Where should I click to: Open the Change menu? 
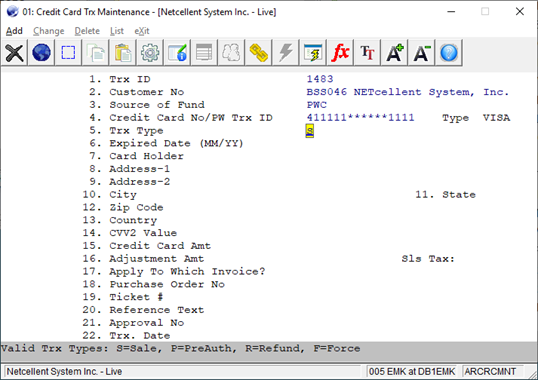point(49,31)
